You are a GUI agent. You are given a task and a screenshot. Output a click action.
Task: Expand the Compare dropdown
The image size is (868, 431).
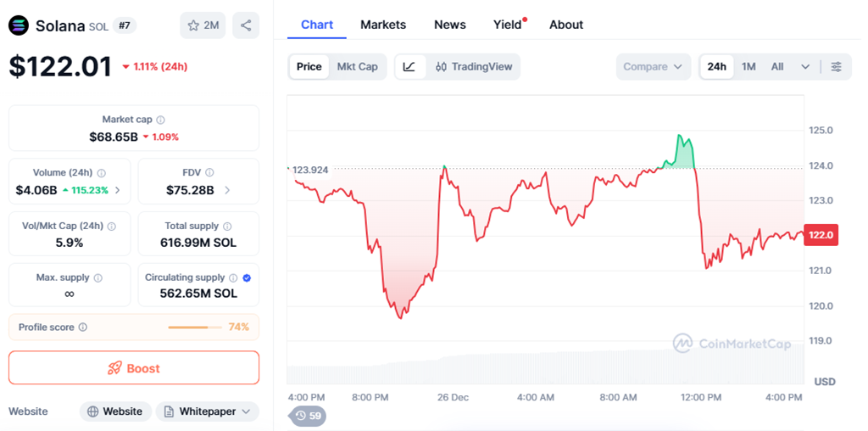[653, 67]
